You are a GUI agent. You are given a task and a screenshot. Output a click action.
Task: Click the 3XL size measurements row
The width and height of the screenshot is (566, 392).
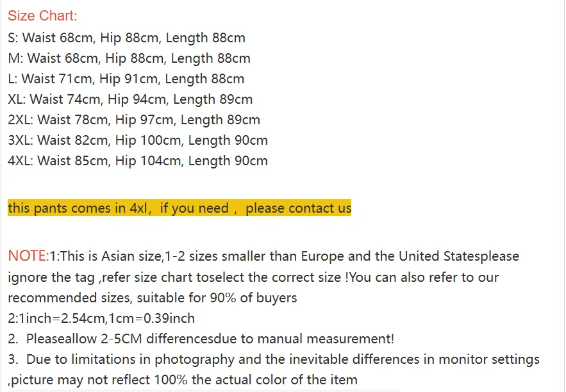click(x=138, y=140)
